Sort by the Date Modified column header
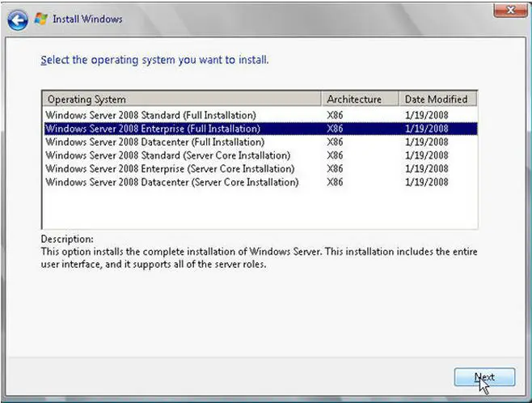The height and width of the screenshot is (403, 532). [x=438, y=100]
